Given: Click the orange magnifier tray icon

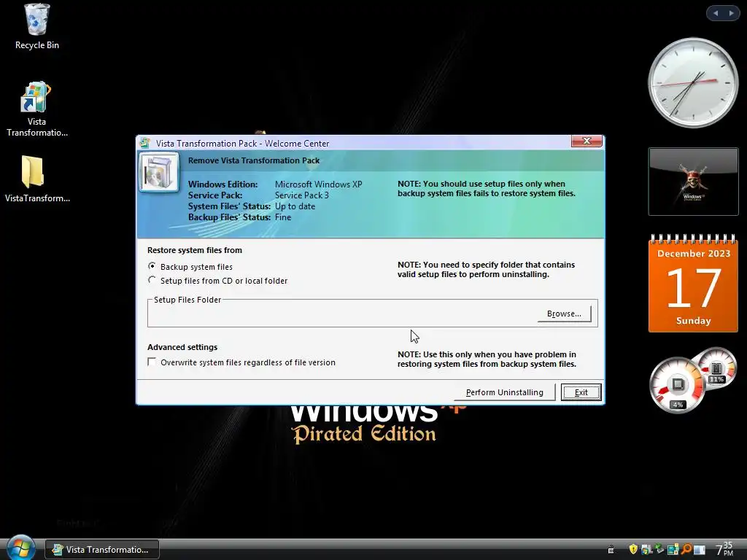Looking at the screenshot, I should (x=686, y=549).
